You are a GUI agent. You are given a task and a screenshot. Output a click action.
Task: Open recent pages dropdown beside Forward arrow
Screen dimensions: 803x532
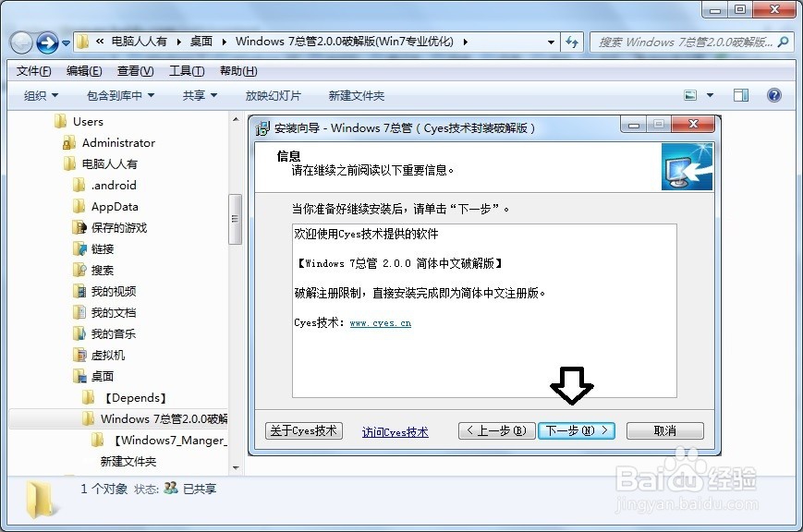click(66, 43)
